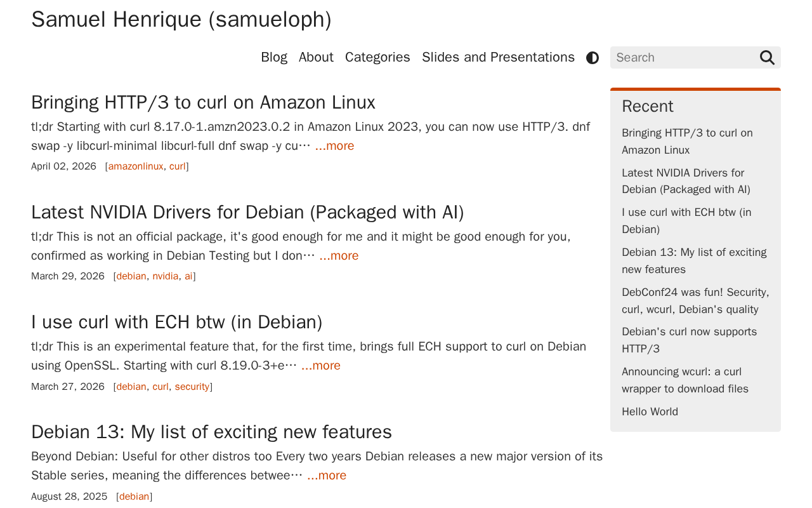Open the Blog menu item
Screen dimensions: 812x508
coord(274,57)
